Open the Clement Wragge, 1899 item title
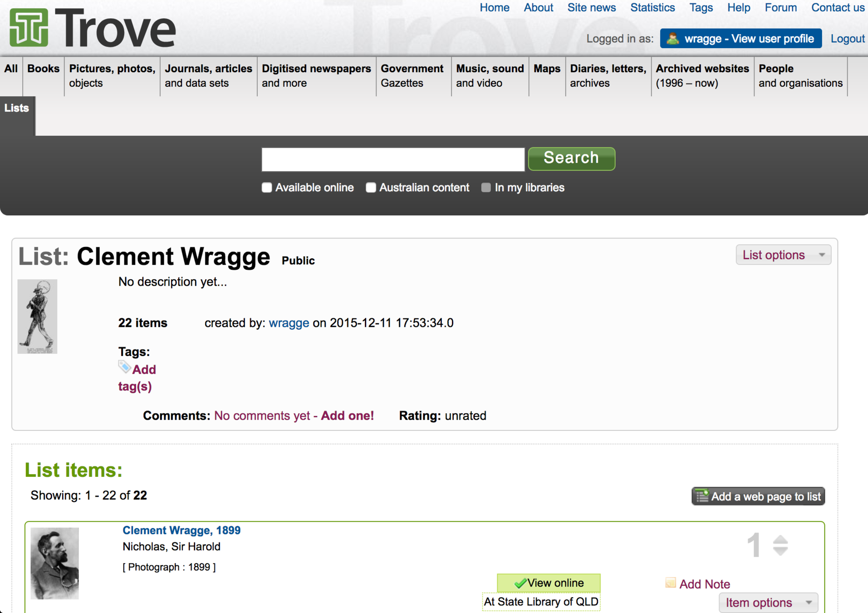 [x=181, y=530]
